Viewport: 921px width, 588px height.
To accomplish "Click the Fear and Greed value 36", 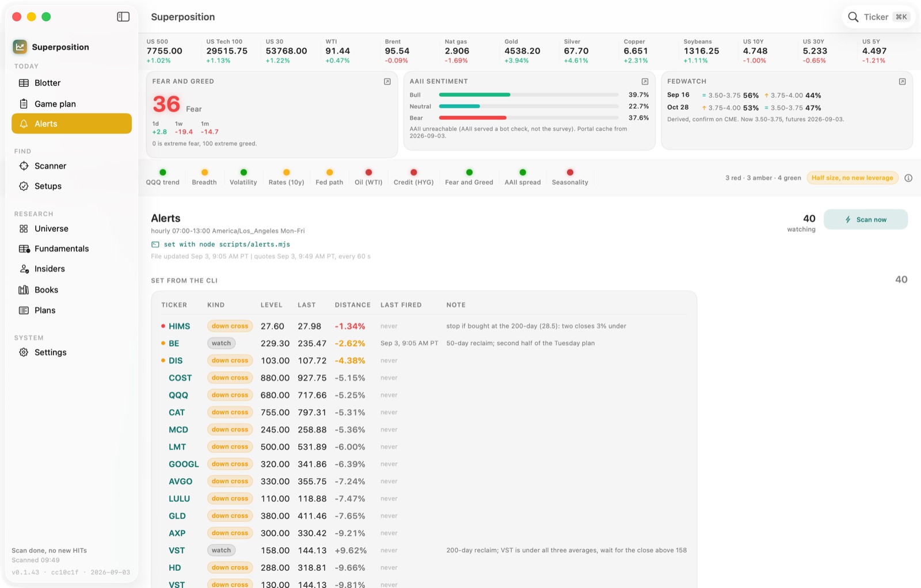I will tap(166, 104).
